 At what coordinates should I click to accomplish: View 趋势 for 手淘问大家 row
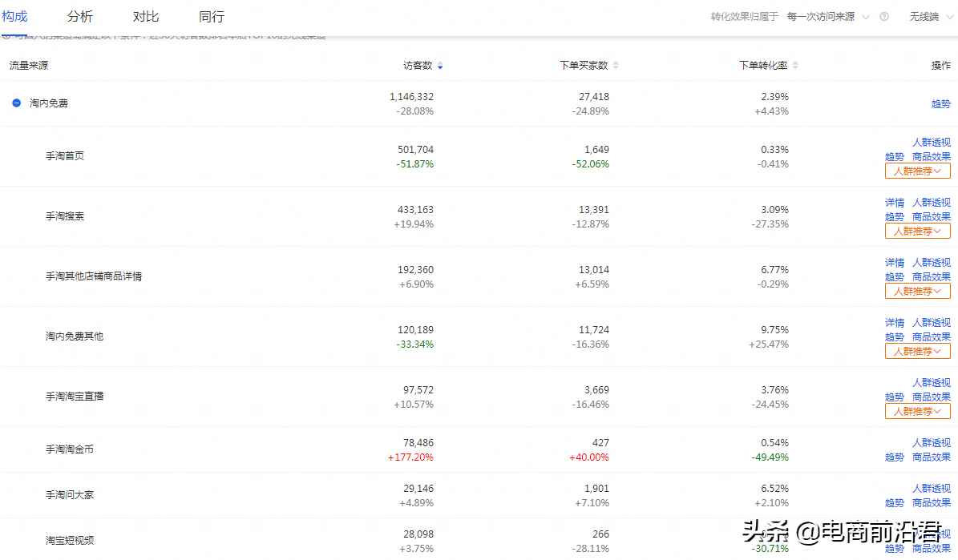coord(895,503)
